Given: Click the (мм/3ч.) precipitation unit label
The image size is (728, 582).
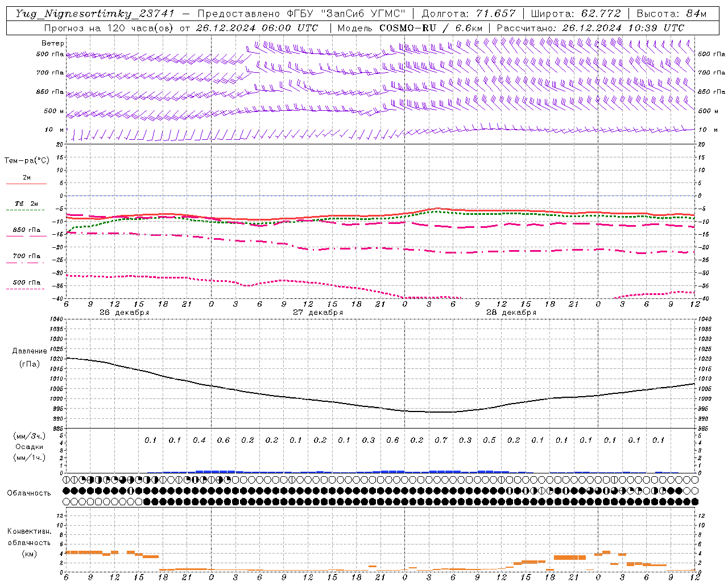Looking at the screenshot, I should tap(30, 436).
